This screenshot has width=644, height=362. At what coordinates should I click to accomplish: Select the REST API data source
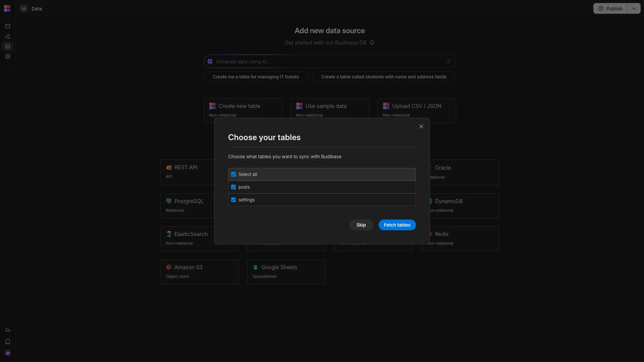point(187,172)
